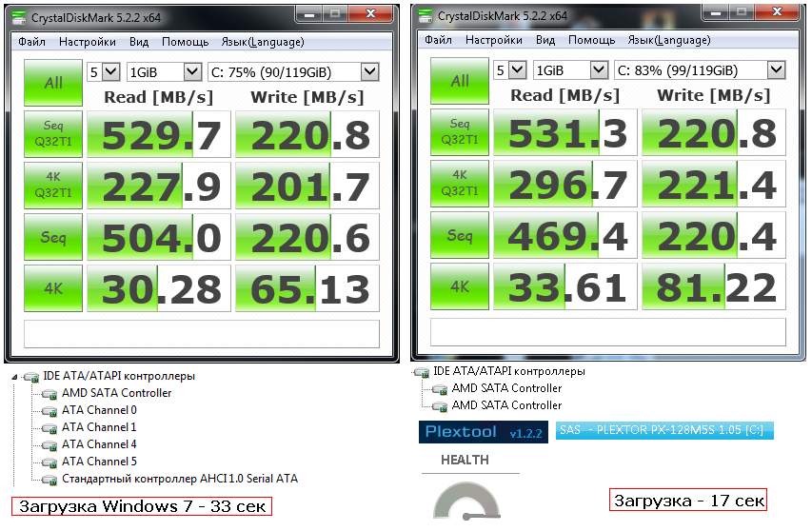Click the AHCI 1.0 Serial ATA controller icon

[50, 480]
